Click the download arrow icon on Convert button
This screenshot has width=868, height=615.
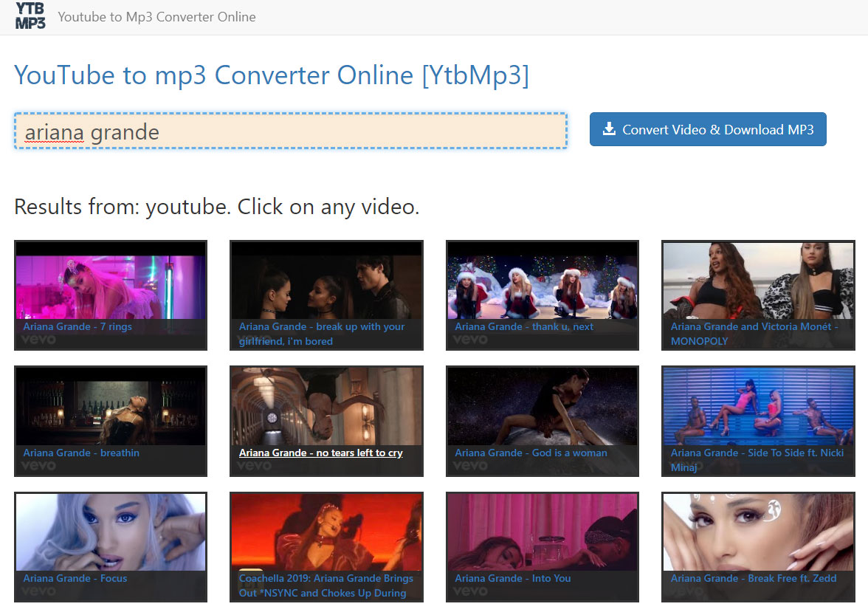coord(609,129)
